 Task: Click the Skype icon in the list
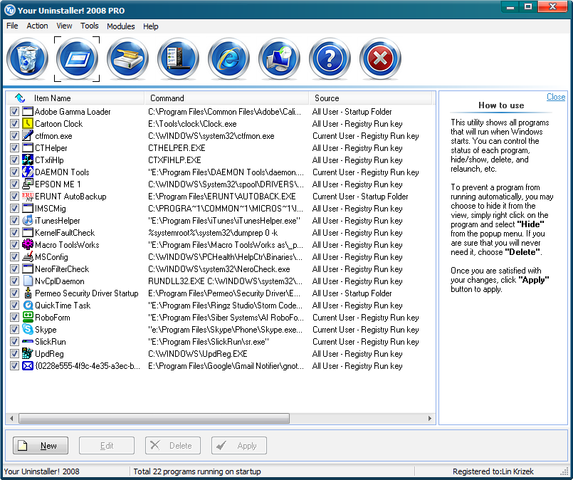point(27,329)
